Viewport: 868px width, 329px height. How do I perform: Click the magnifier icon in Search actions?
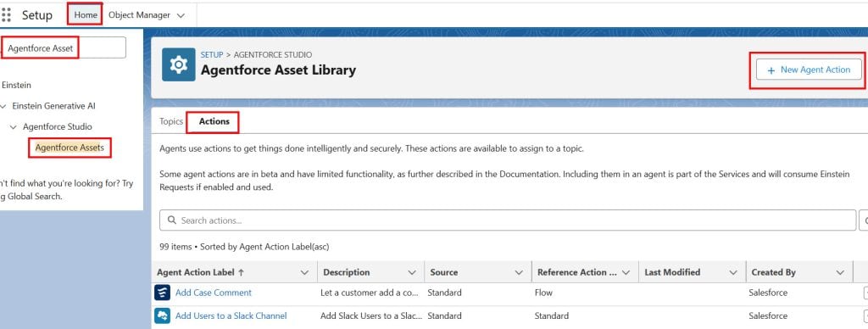point(171,220)
